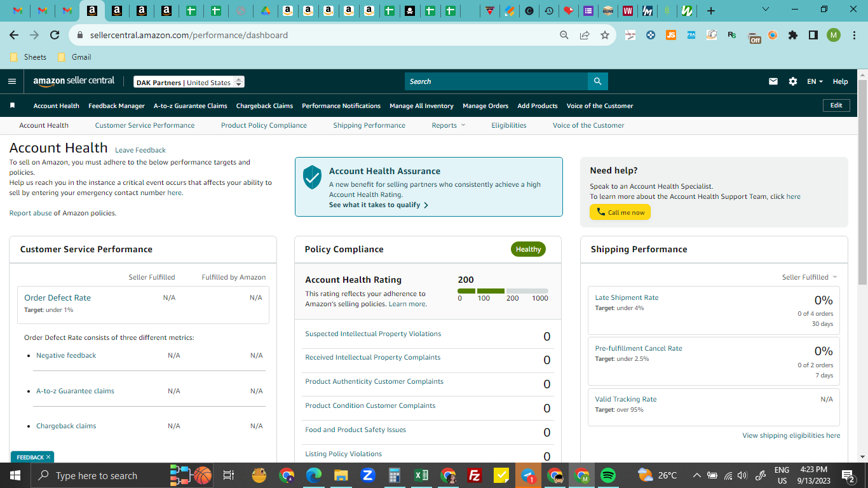
Task: Open the Pre-fulfillment Cancel Rate link
Action: click(x=639, y=348)
